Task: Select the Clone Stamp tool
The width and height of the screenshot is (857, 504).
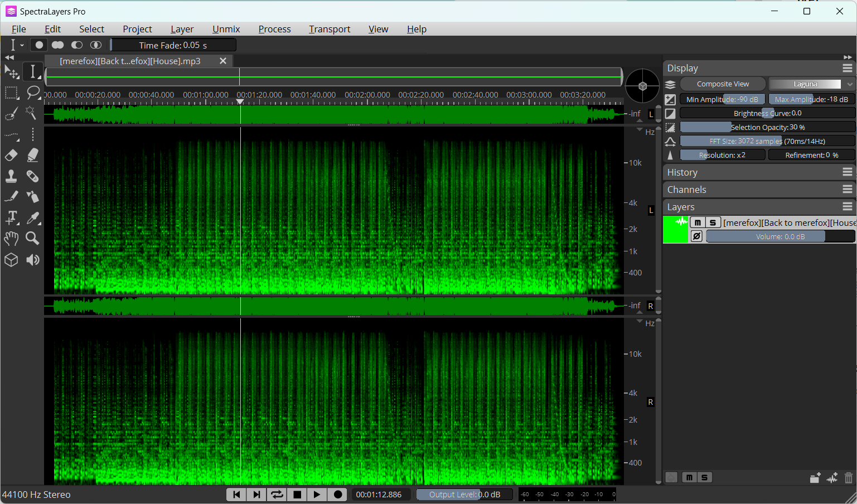Action: [11, 176]
